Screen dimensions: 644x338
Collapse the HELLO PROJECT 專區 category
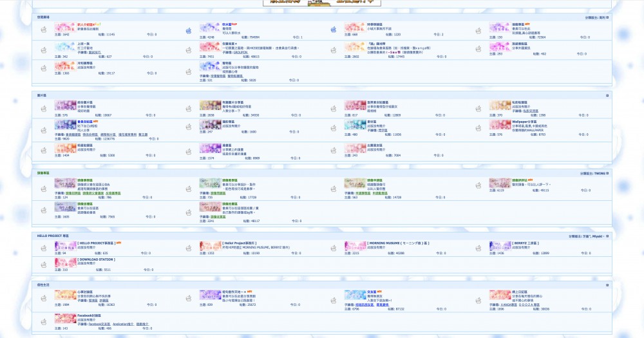pyautogui.click(x=607, y=236)
